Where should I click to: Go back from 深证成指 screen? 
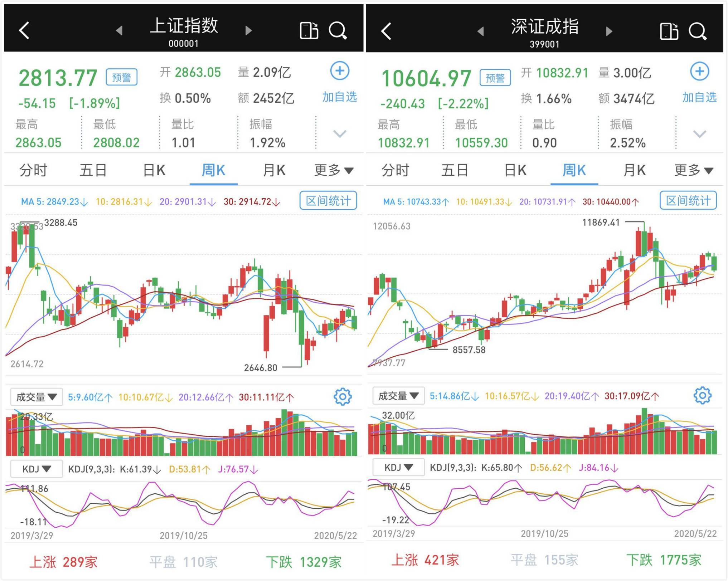pos(386,31)
